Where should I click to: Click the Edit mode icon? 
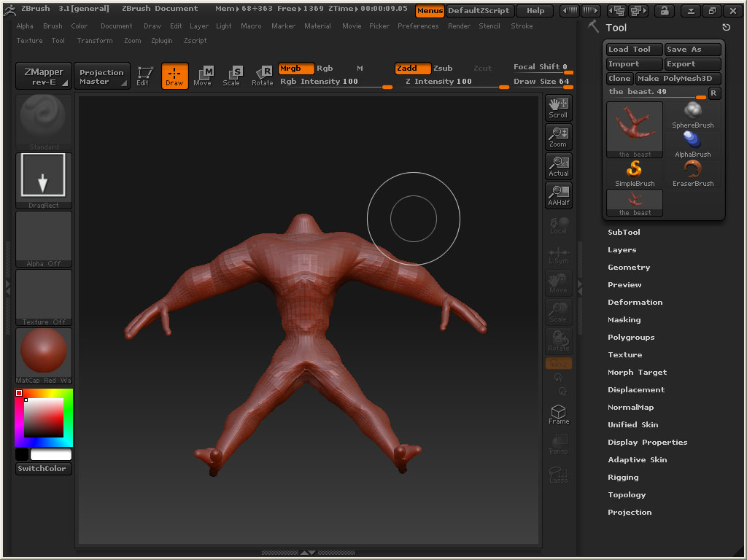[143, 75]
